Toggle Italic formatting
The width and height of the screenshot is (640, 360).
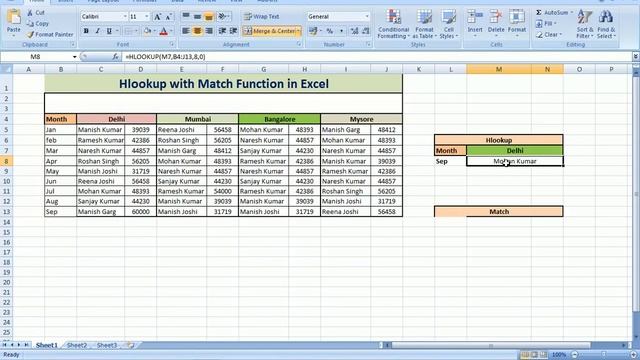pyautogui.click(x=97, y=31)
